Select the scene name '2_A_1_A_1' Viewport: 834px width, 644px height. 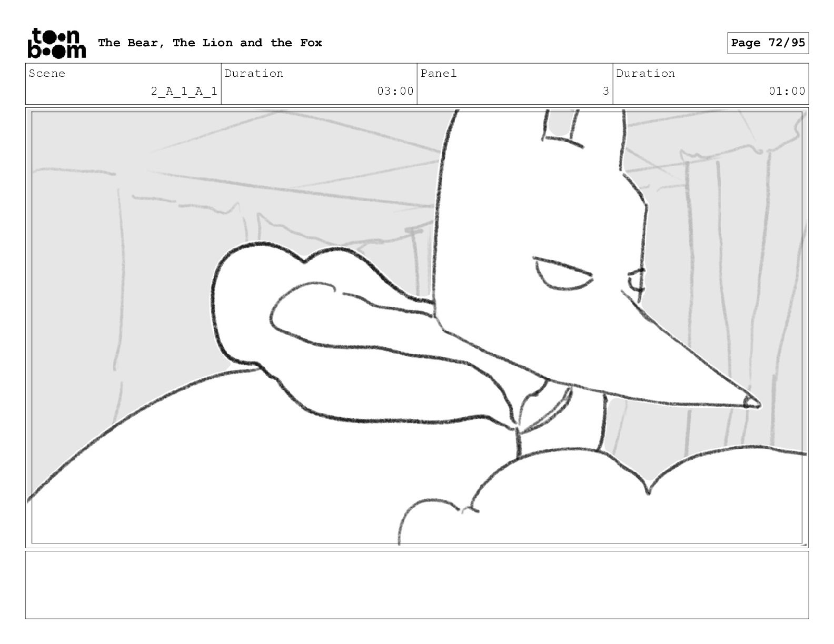coord(184,91)
